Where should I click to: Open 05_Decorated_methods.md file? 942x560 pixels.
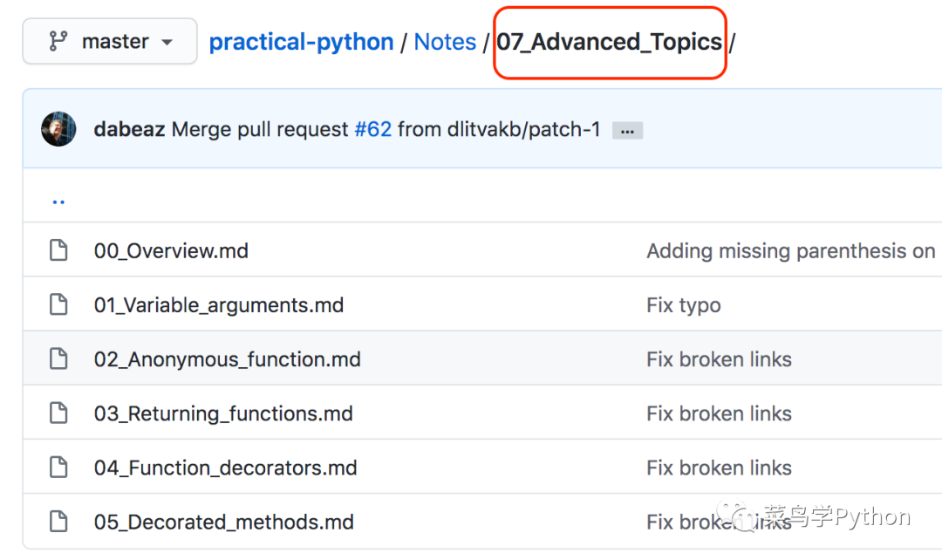coord(223,522)
